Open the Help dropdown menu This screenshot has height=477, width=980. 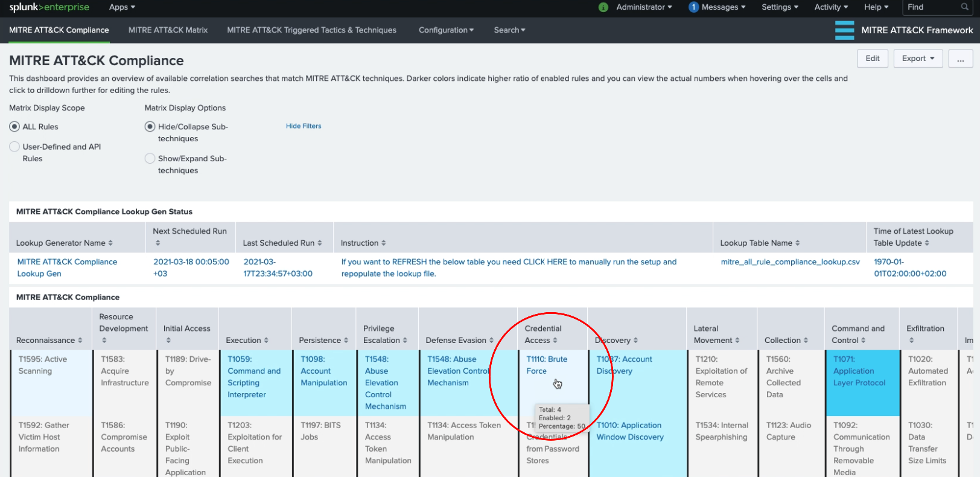876,7
